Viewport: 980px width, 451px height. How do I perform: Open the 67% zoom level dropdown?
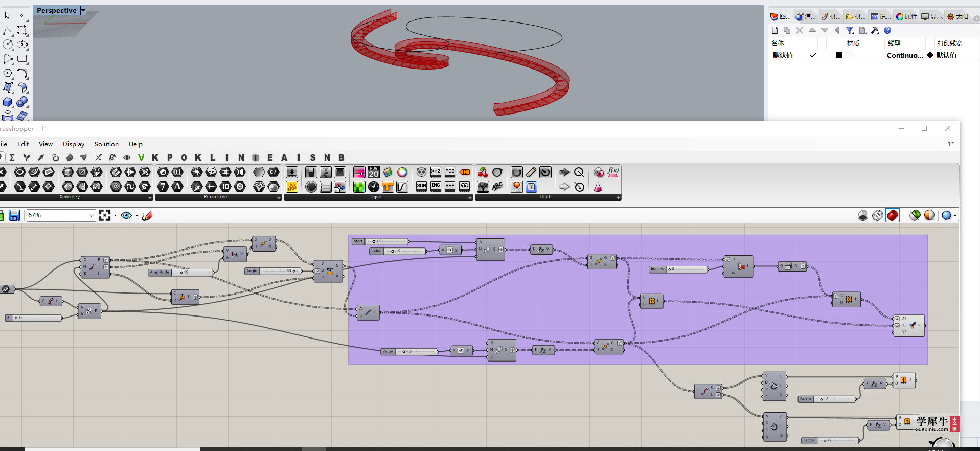92,215
